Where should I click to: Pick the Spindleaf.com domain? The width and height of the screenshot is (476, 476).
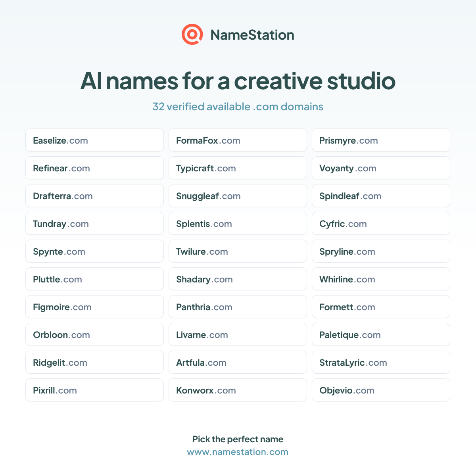(381, 196)
